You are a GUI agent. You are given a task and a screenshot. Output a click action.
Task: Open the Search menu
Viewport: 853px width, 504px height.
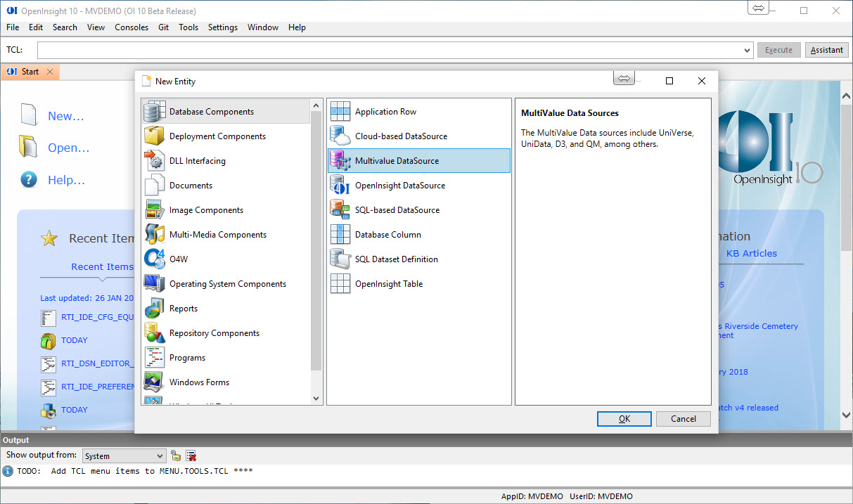coord(65,27)
